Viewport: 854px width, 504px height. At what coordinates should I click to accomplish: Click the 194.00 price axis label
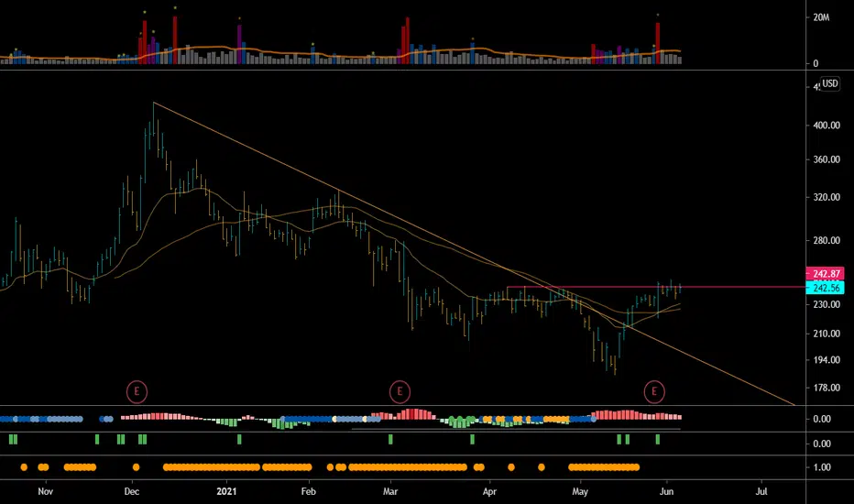[827, 360]
